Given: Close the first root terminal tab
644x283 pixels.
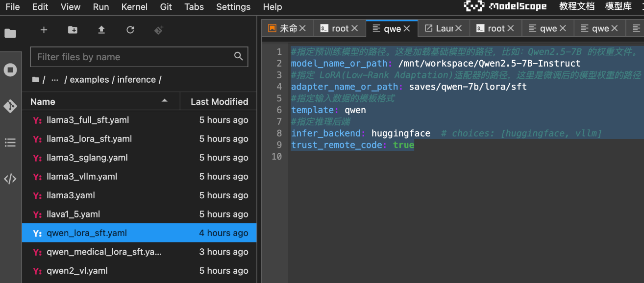Looking at the screenshot, I should click(x=355, y=28).
